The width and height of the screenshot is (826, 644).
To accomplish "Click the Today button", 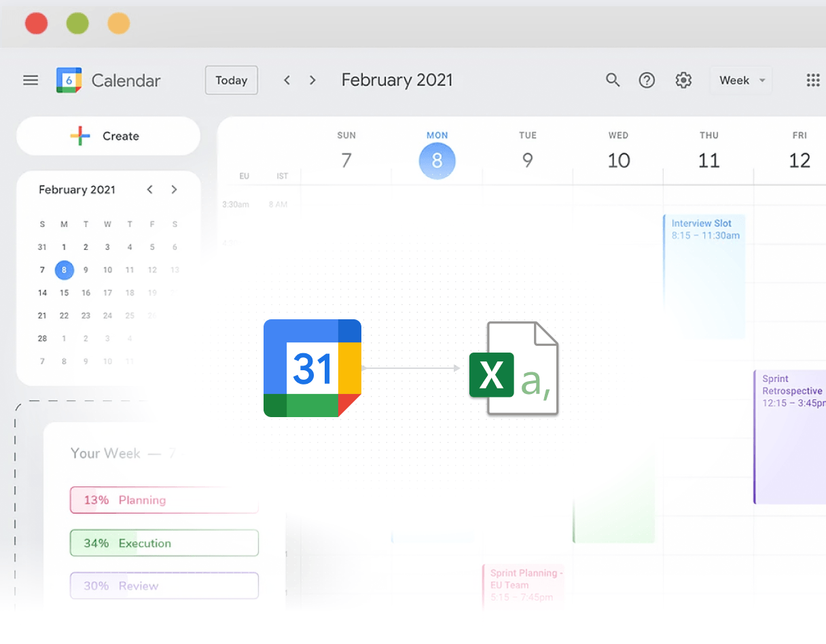I will (x=231, y=80).
